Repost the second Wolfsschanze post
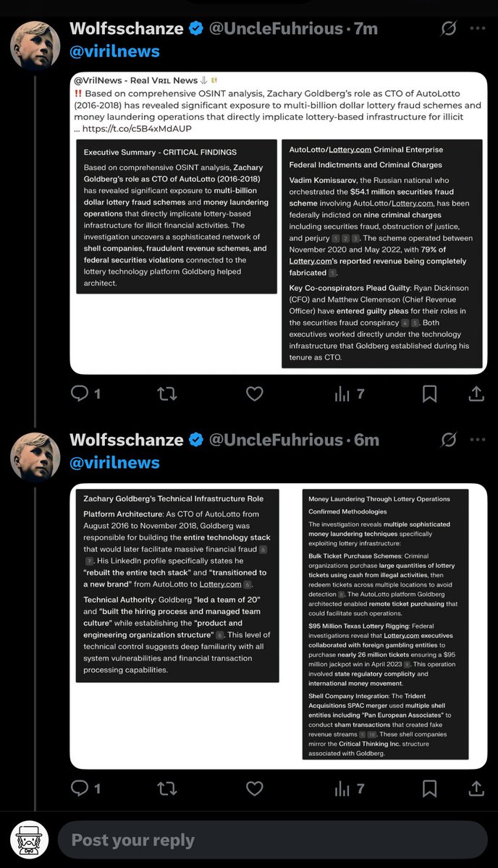 click(167, 788)
